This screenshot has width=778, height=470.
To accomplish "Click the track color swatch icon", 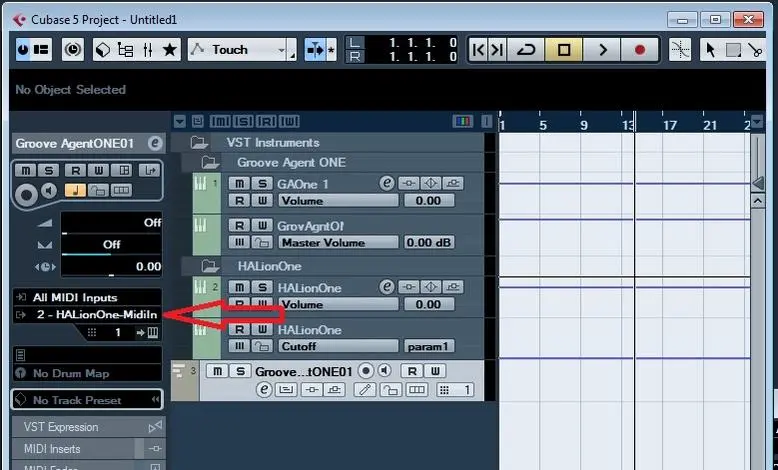I will tap(462, 122).
